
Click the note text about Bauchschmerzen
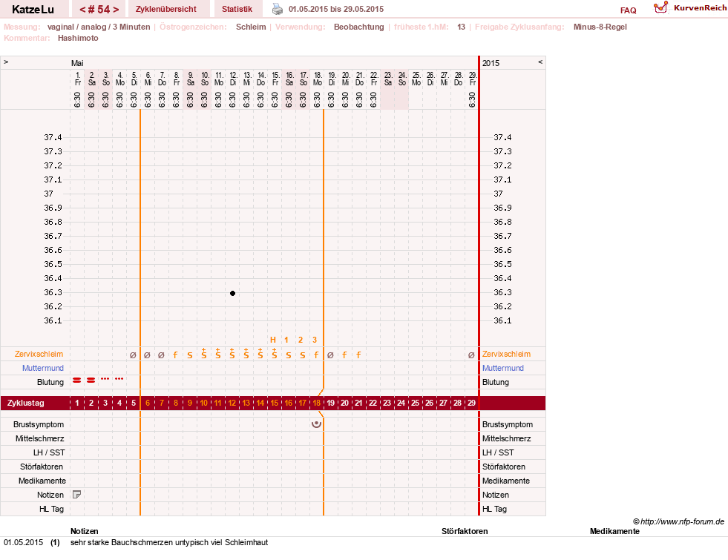point(169,542)
